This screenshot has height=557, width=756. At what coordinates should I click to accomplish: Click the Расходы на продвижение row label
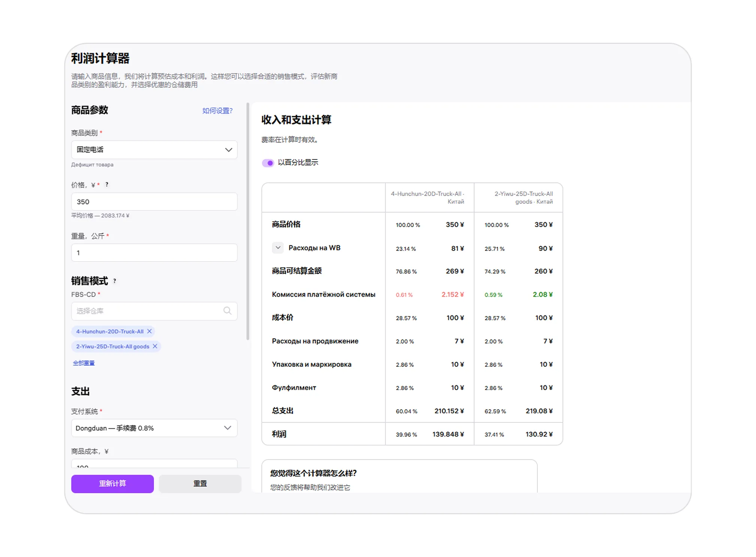(315, 341)
